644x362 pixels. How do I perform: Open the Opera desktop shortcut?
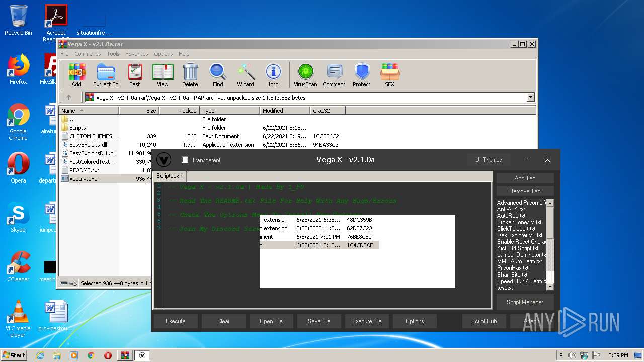coord(18,168)
